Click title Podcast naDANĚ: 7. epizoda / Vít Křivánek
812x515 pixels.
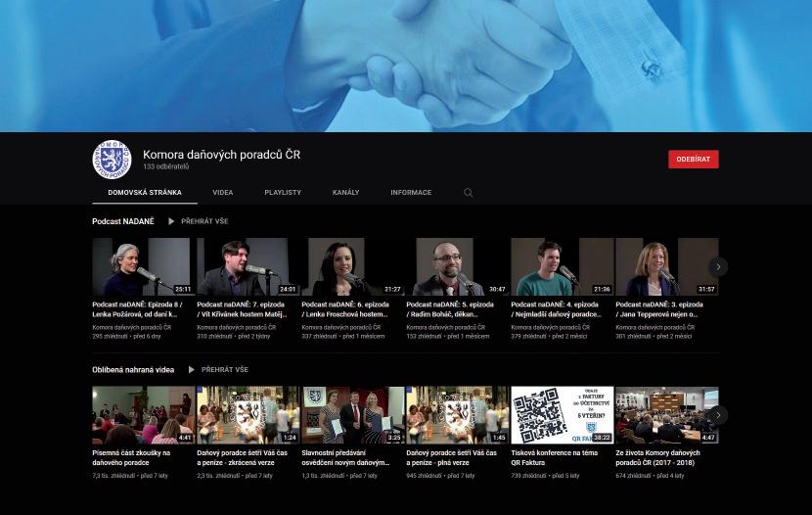242,309
